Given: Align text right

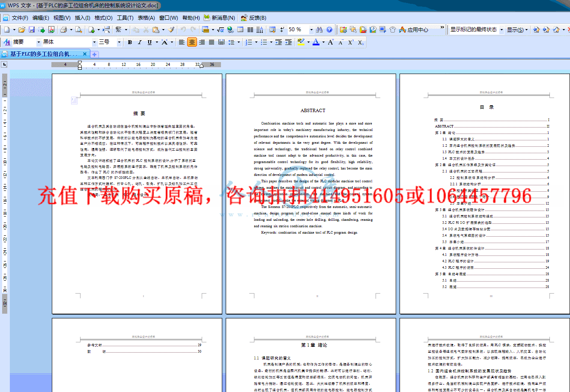Looking at the screenshot, I should point(202,42).
